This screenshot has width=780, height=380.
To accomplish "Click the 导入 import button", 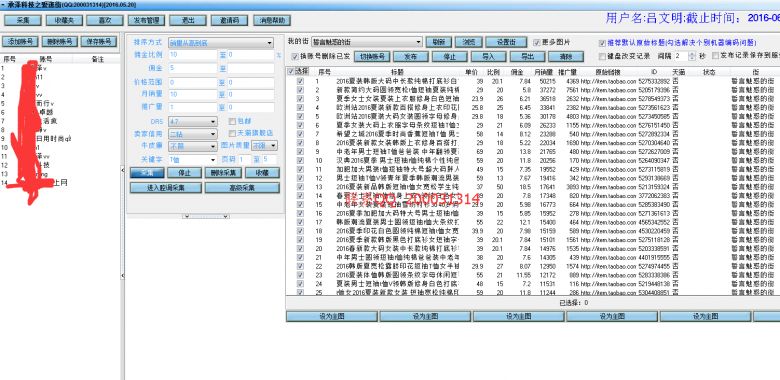I will click(x=488, y=56).
